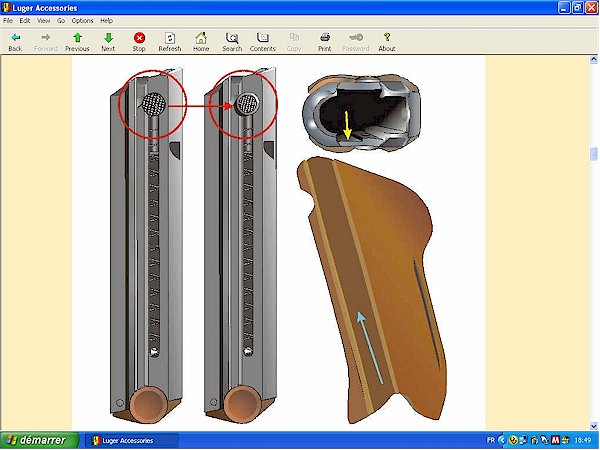Open the Edit menu

(24, 21)
